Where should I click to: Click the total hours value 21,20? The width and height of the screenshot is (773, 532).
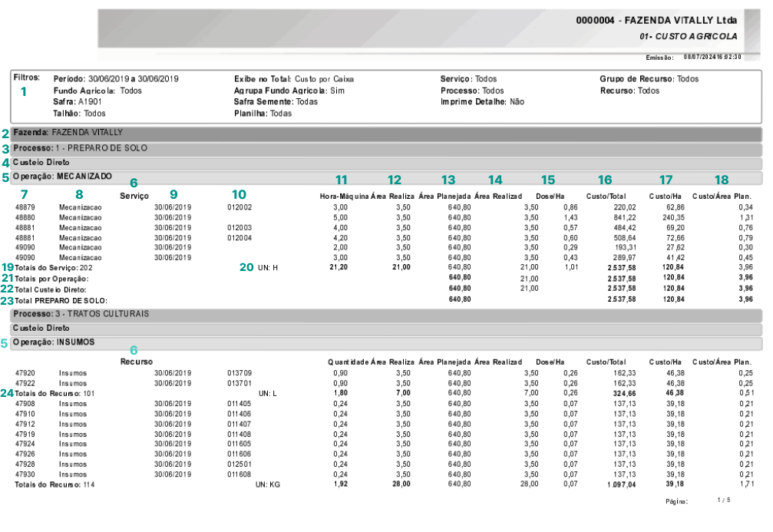point(339,267)
